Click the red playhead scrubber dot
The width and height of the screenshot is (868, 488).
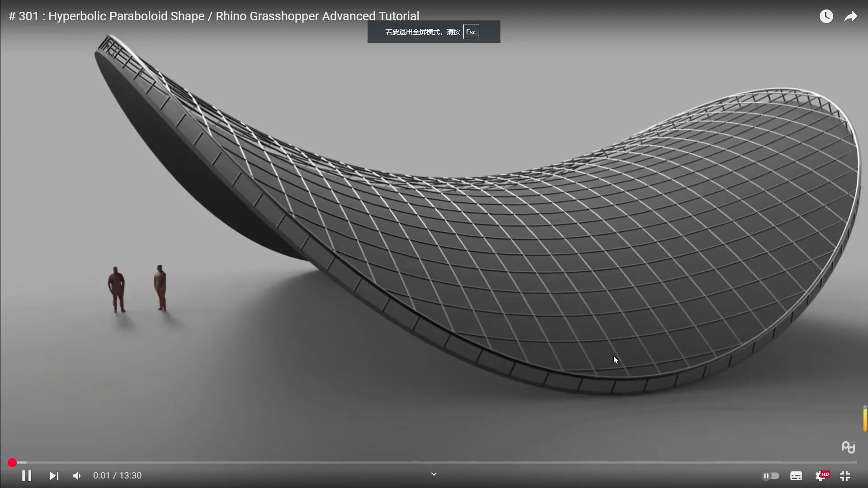12,463
